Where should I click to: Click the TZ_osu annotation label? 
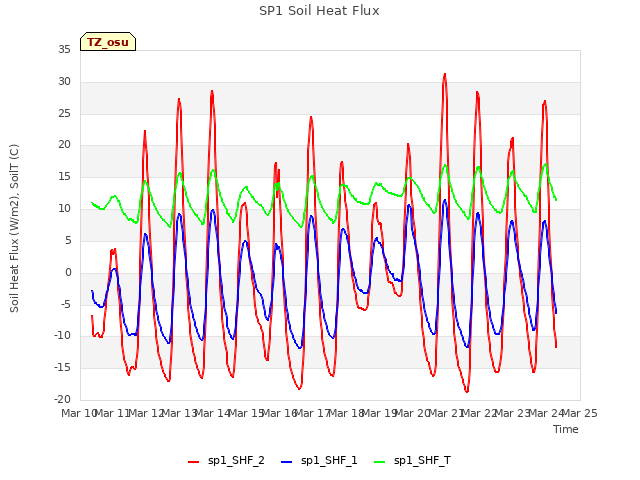click(x=108, y=42)
